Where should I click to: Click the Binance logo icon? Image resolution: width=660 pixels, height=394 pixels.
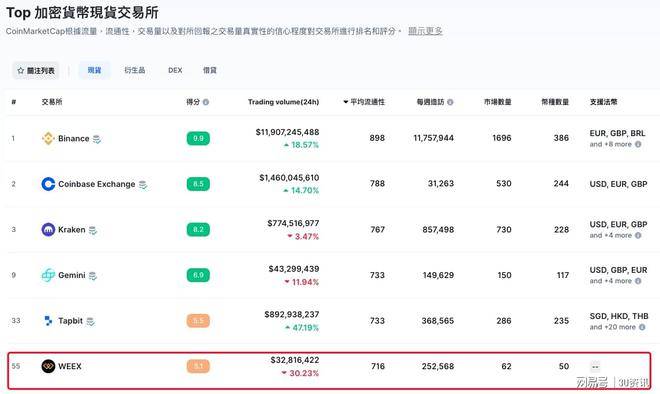point(48,138)
